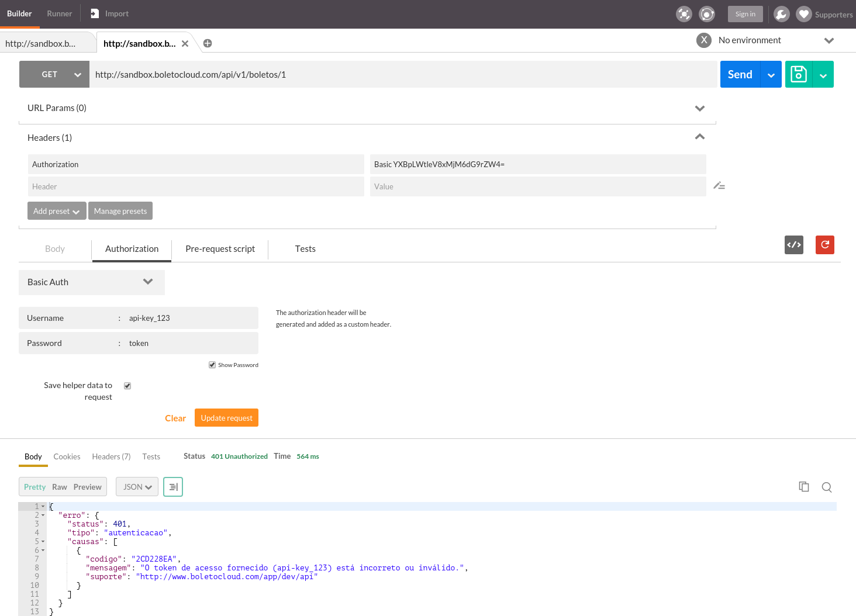
Task: Click the headers bulk edit pencil icon
Action: tap(719, 186)
